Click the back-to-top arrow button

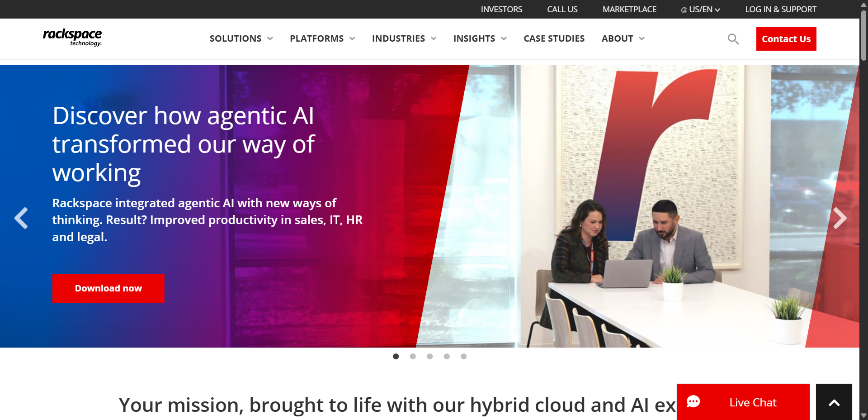pos(834,402)
